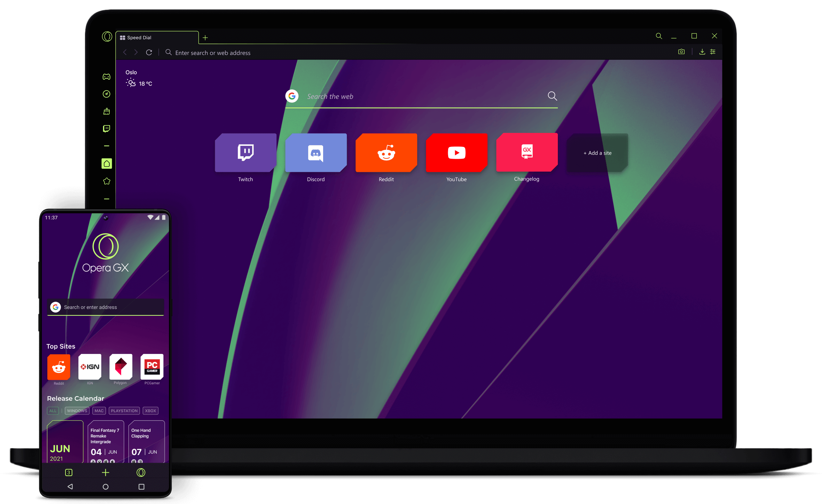Open the Opera GX clock/timer sidebar icon
This screenshot has width=828, height=504.
point(107,94)
